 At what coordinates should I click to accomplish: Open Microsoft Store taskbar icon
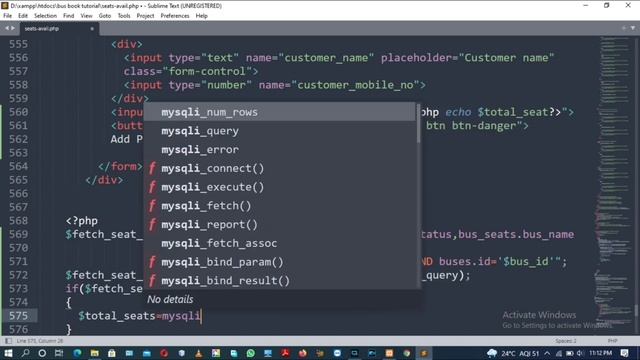pos(111,353)
